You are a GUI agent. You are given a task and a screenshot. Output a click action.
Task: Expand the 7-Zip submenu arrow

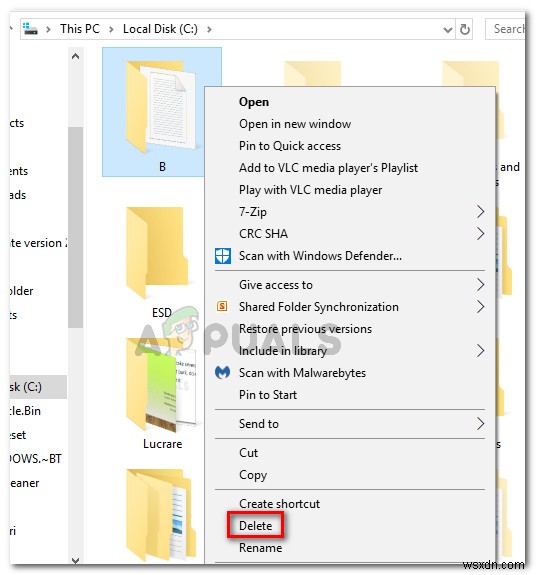point(481,212)
